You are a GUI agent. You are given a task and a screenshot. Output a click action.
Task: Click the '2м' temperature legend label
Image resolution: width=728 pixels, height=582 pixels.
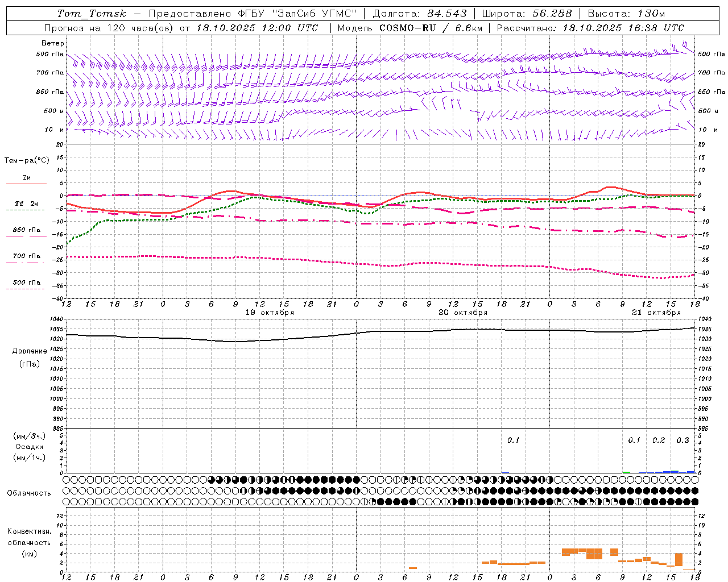[x=27, y=177]
